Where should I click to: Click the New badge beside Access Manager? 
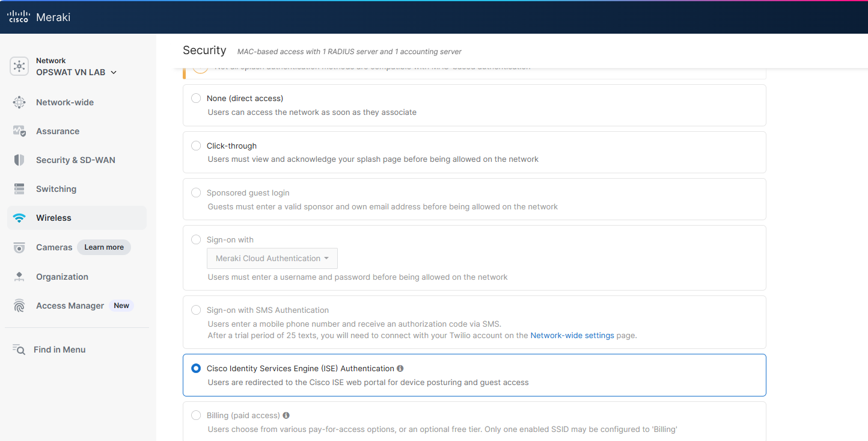[121, 306]
